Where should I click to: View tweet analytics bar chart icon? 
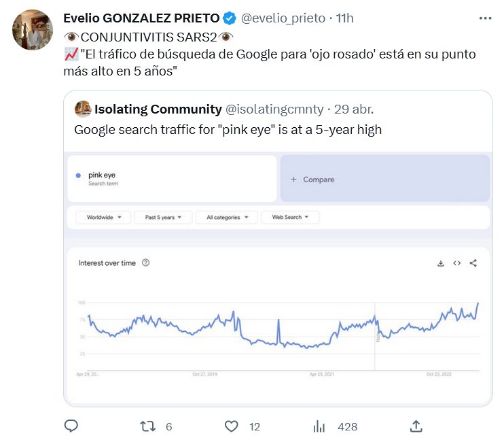coord(319,426)
